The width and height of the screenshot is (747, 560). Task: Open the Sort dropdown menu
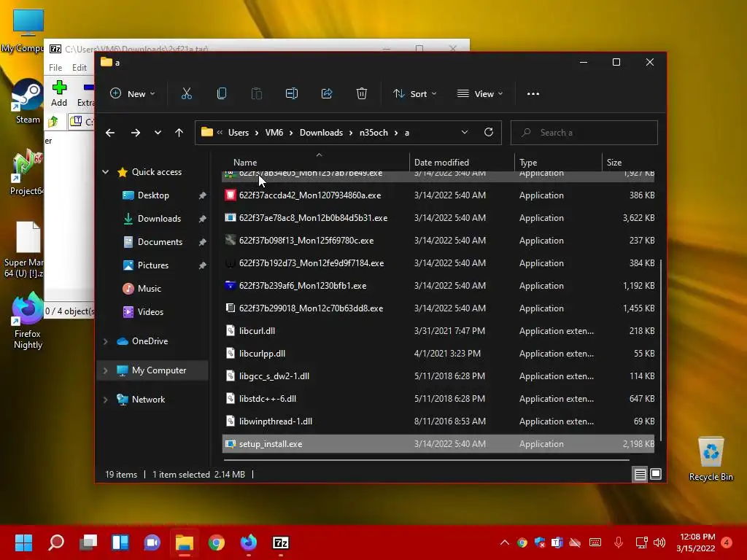(x=414, y=94)
